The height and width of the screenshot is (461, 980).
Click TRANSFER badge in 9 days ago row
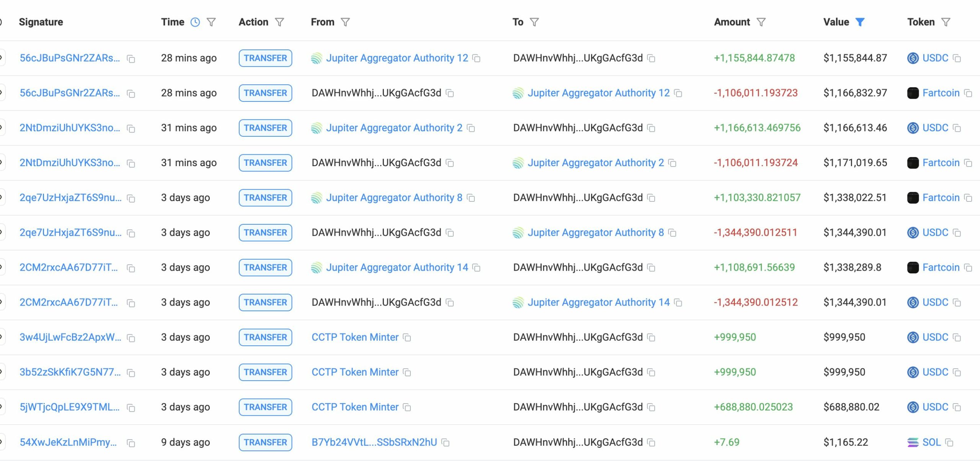click(265, 442)
